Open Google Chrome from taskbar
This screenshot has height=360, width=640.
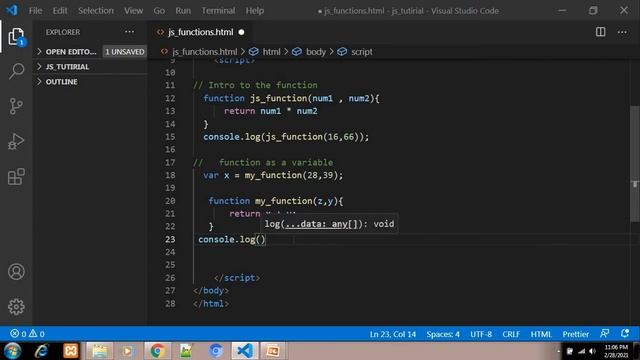point(157,351)
